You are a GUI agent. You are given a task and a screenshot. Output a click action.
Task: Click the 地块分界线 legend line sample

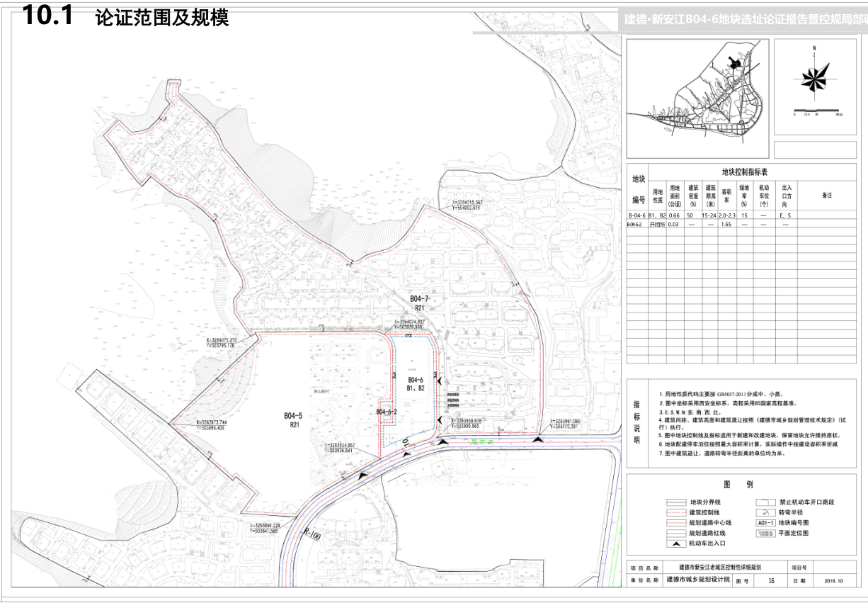click(678, 502)
